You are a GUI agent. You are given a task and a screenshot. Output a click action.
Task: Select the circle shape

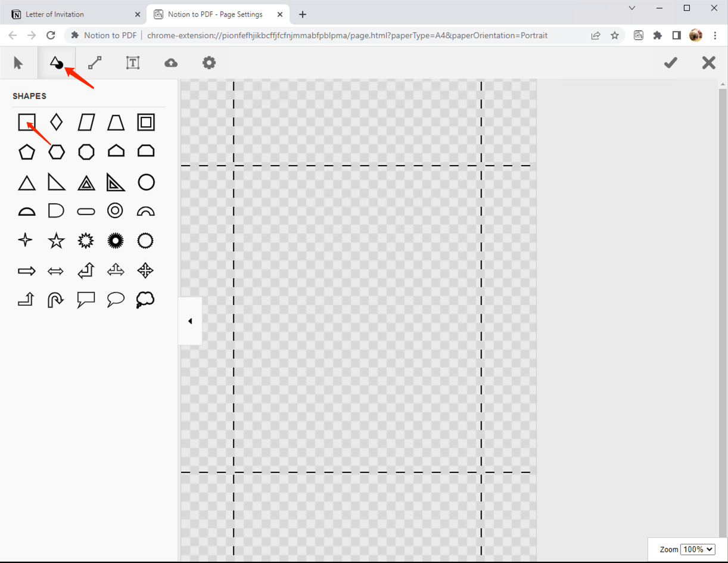[x=145, y=182]
